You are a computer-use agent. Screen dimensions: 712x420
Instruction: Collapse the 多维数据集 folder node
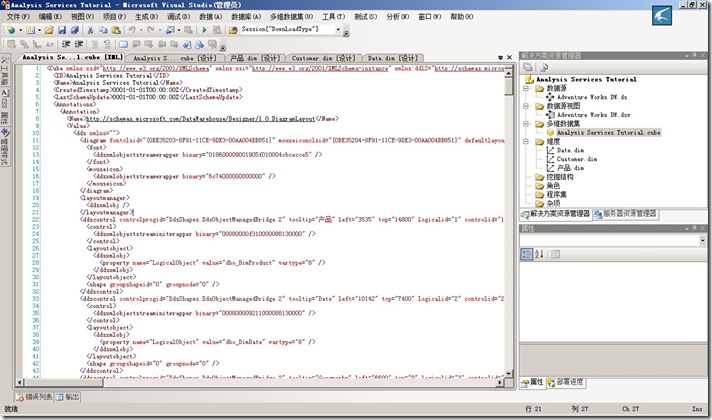[526, 124]
